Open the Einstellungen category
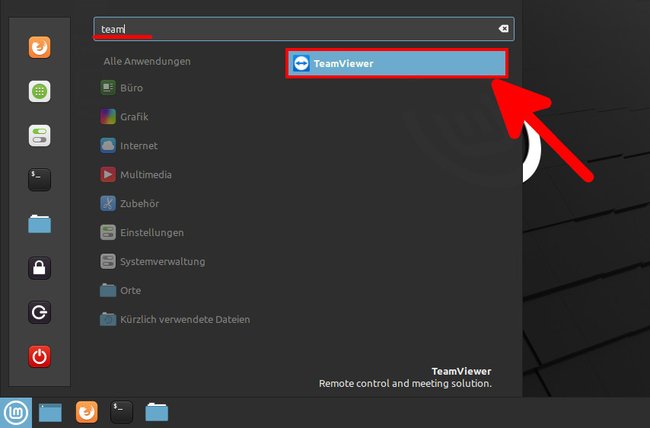Viewport: 650px width, 428px height. (142, 233)
